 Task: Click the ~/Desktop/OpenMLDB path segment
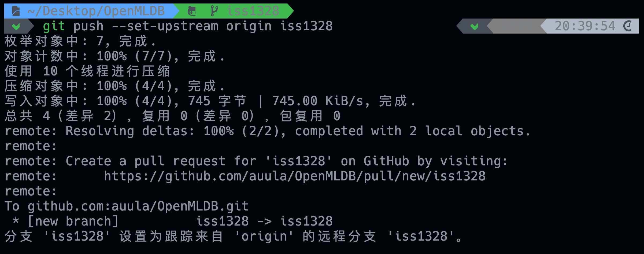(x=96, y=11)
